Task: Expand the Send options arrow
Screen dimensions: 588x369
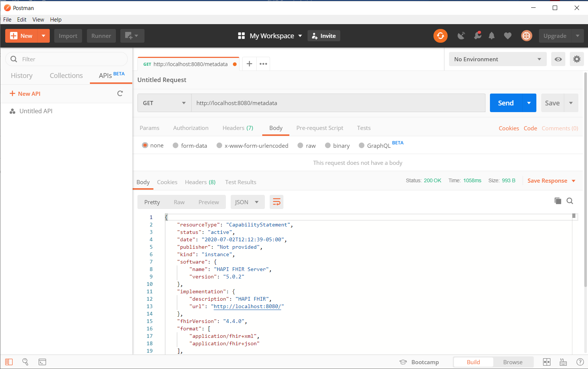Action: point(529,103)
